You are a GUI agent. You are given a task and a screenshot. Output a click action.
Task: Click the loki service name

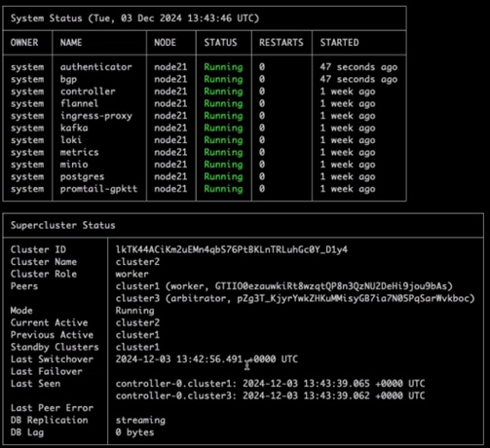(71, 140)
